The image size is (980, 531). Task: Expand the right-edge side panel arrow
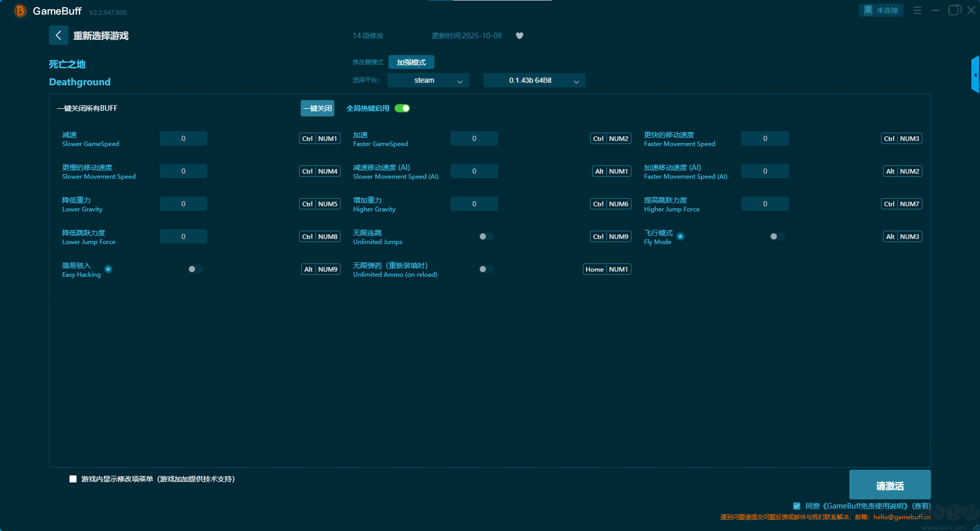(x=975, y=75)
